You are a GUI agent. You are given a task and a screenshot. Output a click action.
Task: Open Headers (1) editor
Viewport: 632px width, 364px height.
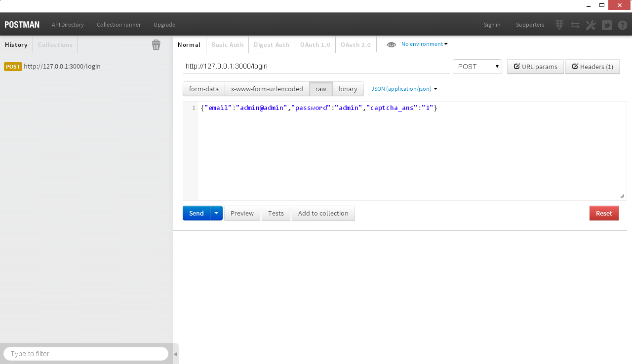pyautogui.click(x=592, y=67)
